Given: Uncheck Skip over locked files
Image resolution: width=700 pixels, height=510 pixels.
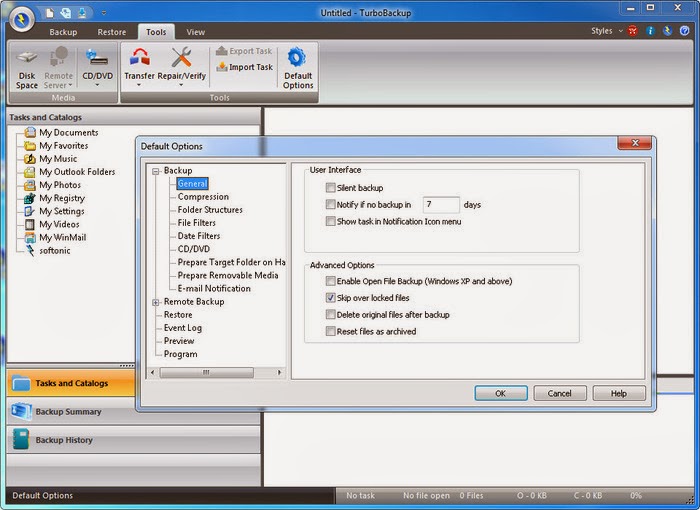Looking at the screenshot, I should click(330, 297).
